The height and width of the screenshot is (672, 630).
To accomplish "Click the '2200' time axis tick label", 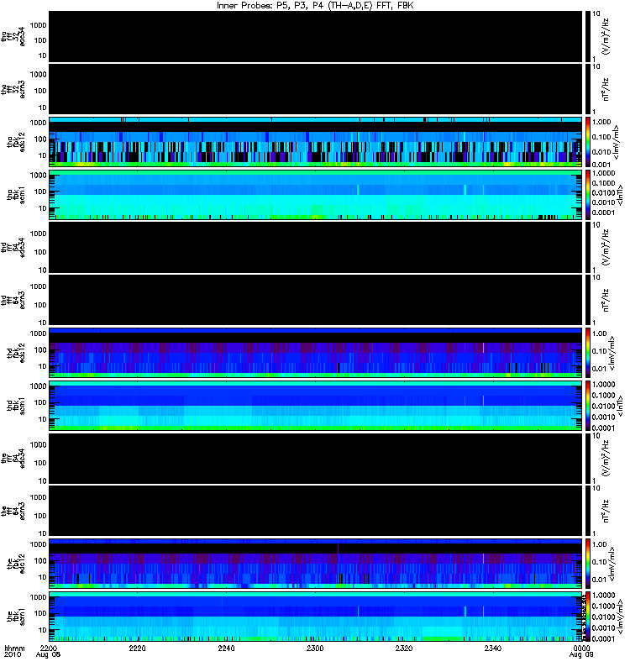I will pyautogui.click(x=49, y=648).
